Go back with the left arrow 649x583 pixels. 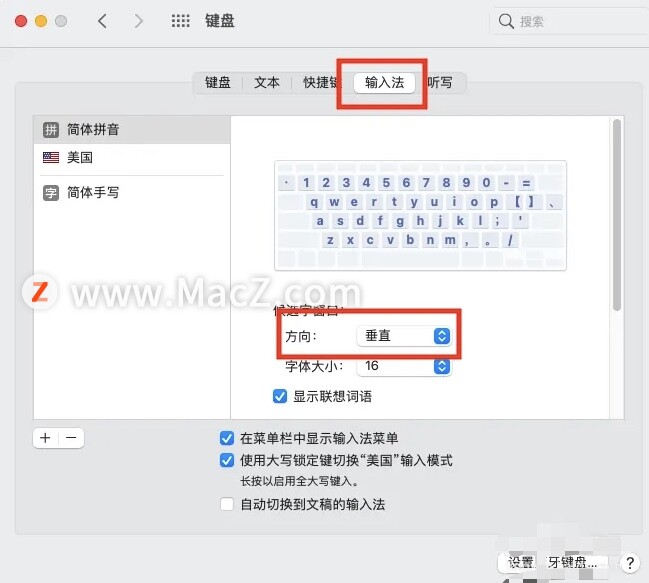coord(103,21)
